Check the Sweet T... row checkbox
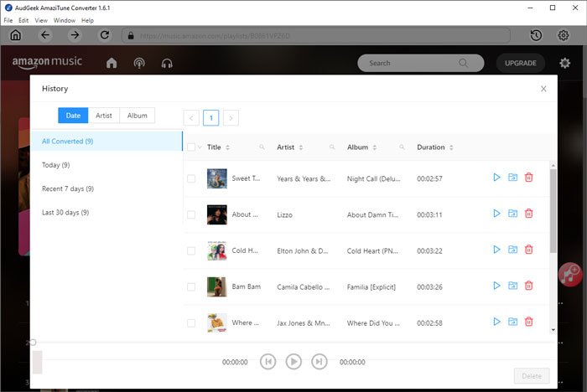 [191, 178]
